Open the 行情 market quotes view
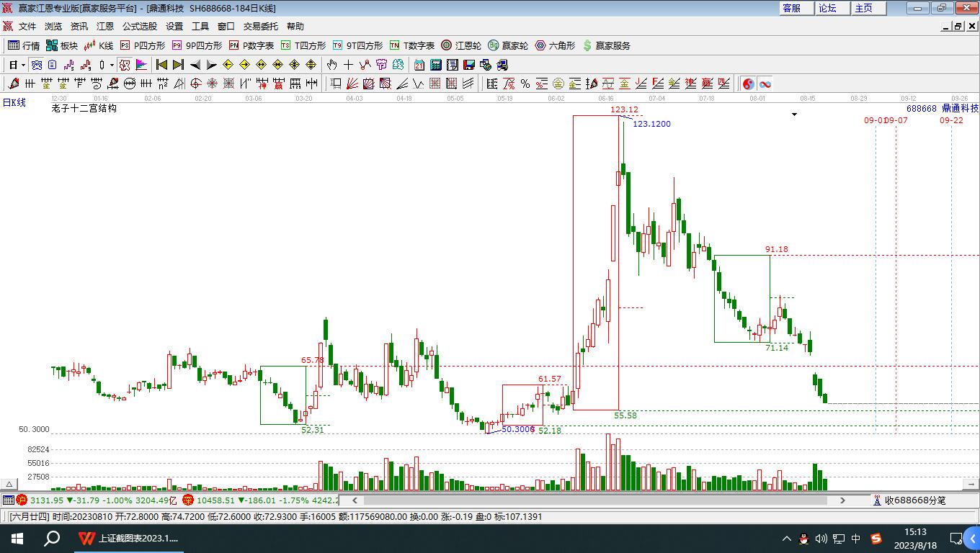This screenshot has width=980, height=553. coord(24,45)
